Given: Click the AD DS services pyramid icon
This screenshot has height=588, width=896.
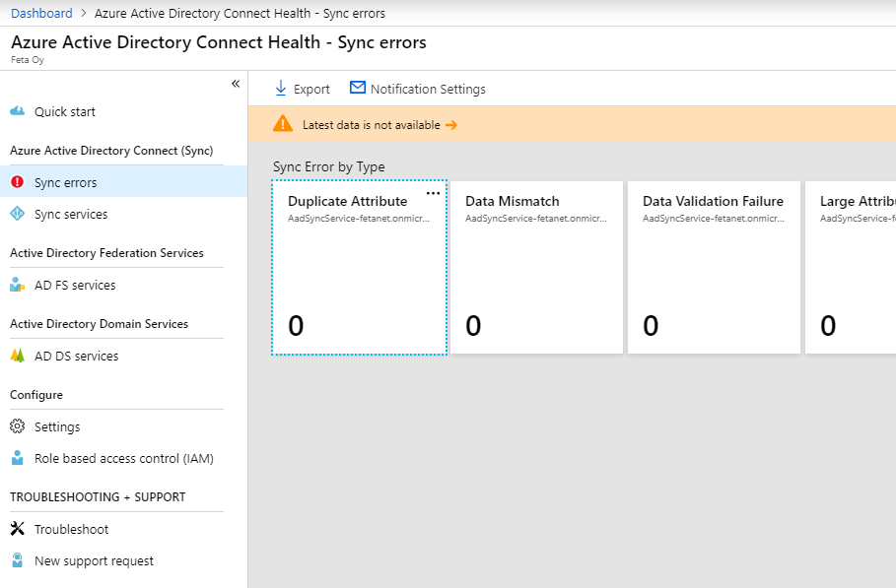Looking at the screenshot, I should click(x=17, y=356).
